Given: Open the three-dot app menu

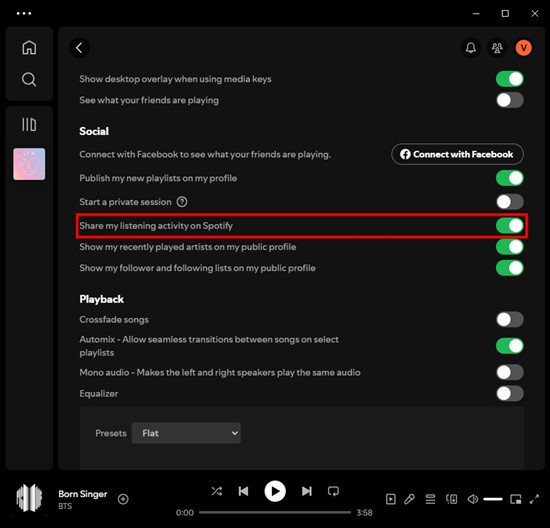Looking at the screenshot, I should (24, 13).
